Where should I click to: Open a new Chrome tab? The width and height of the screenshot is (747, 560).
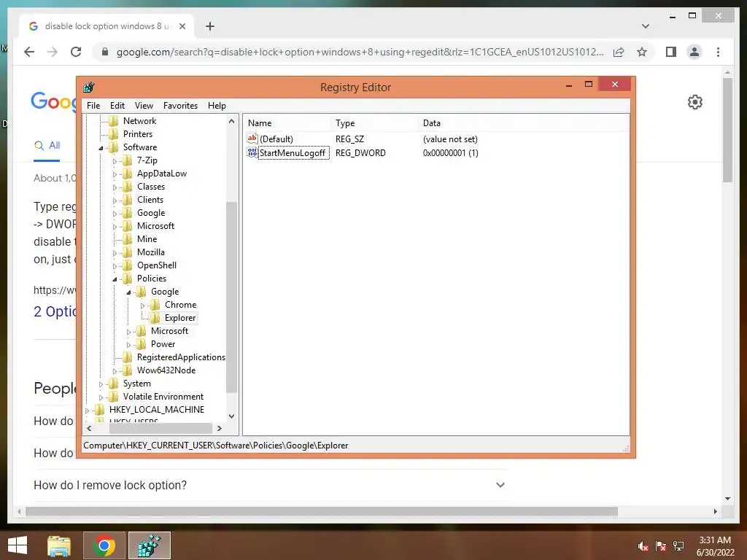coord(210,26)
